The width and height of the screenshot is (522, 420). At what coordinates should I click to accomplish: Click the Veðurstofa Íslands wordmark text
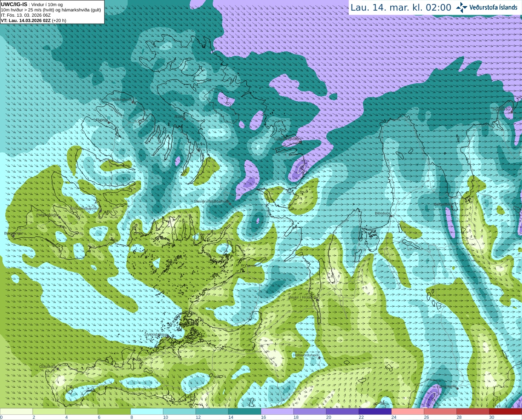click(x=493, y=7)
